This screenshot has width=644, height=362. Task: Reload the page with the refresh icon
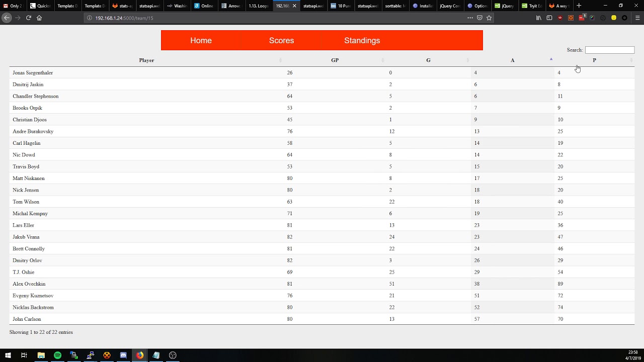coord(29,18)
